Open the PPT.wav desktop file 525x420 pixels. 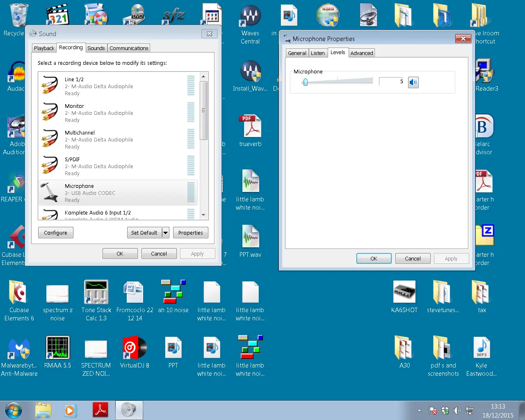250,241
